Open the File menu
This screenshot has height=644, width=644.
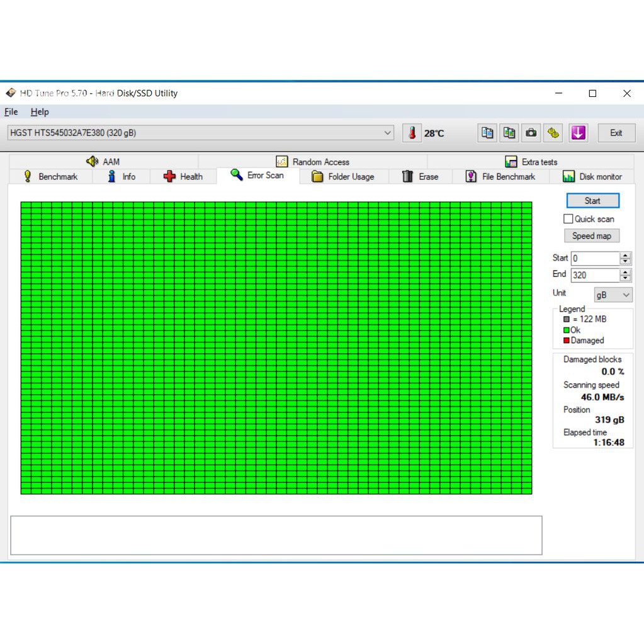tap(11, 112)
